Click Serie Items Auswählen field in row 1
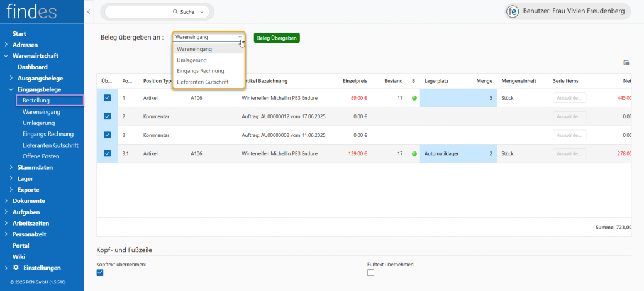 pos(569,98)
